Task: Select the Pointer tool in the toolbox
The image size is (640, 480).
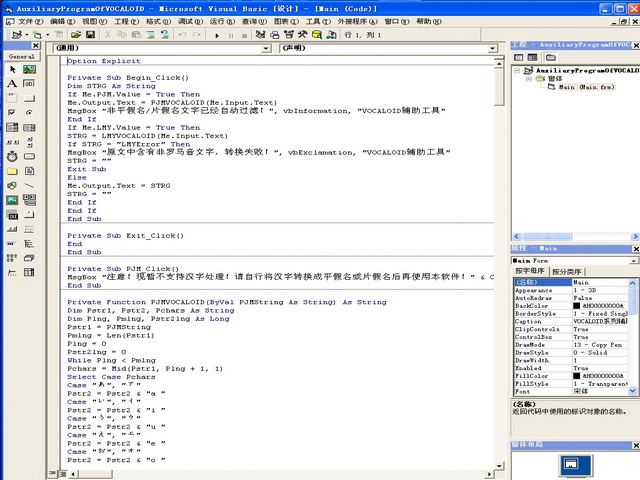Action: pos(12,69)
